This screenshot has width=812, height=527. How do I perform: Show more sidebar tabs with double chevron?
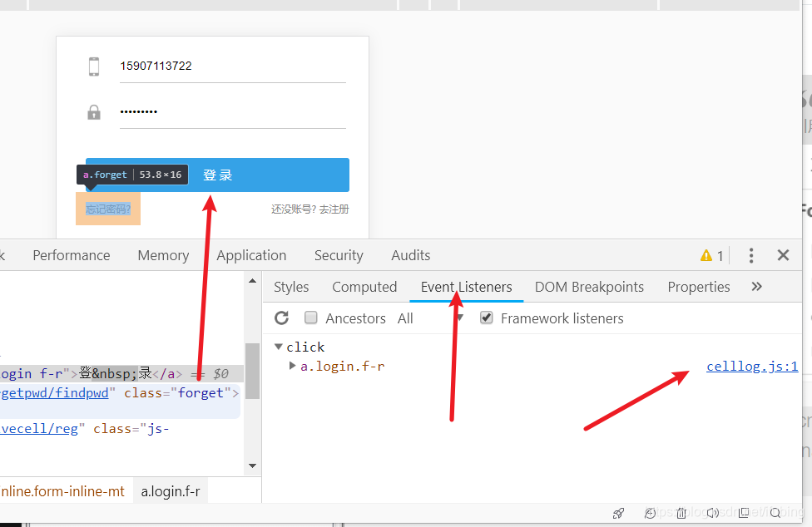[x=756, y=287]
